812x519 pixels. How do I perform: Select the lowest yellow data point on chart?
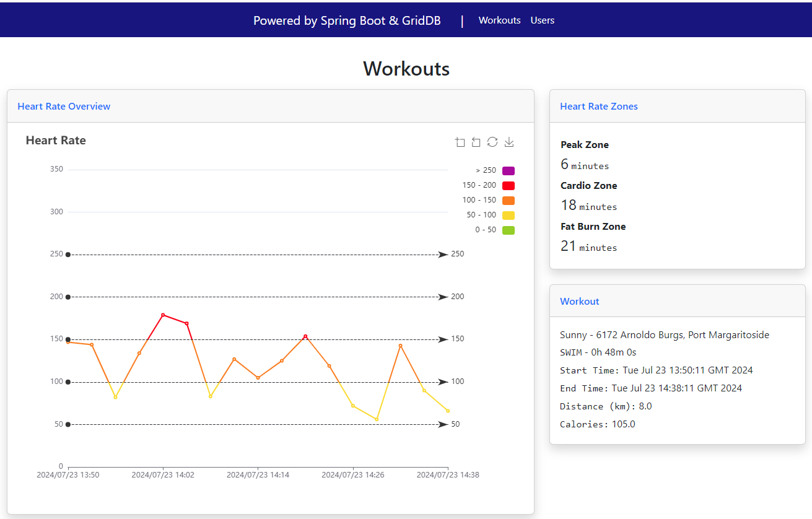click(377, 419)
